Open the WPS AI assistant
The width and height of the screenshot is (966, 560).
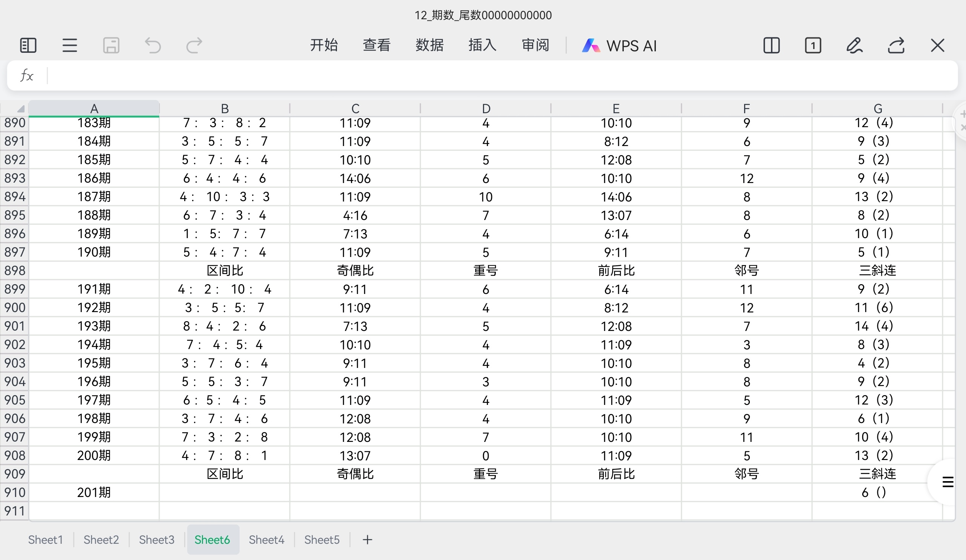click(619, 45)
